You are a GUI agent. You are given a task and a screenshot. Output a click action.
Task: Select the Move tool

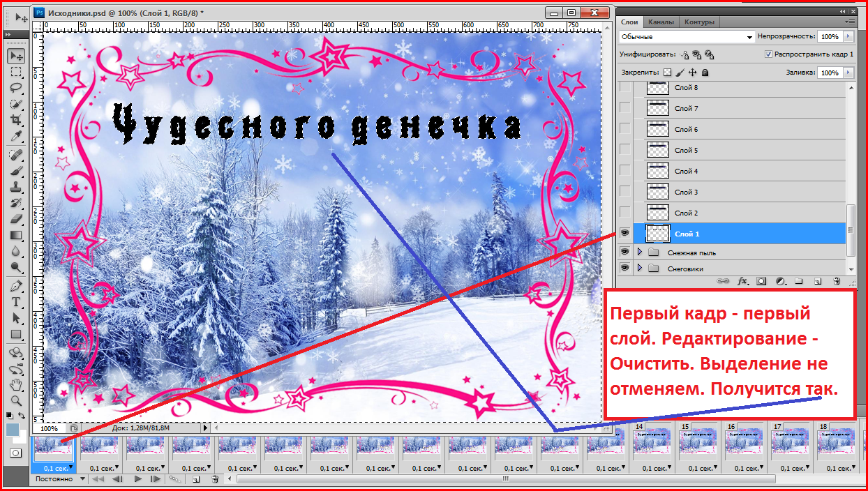[15, 56]
